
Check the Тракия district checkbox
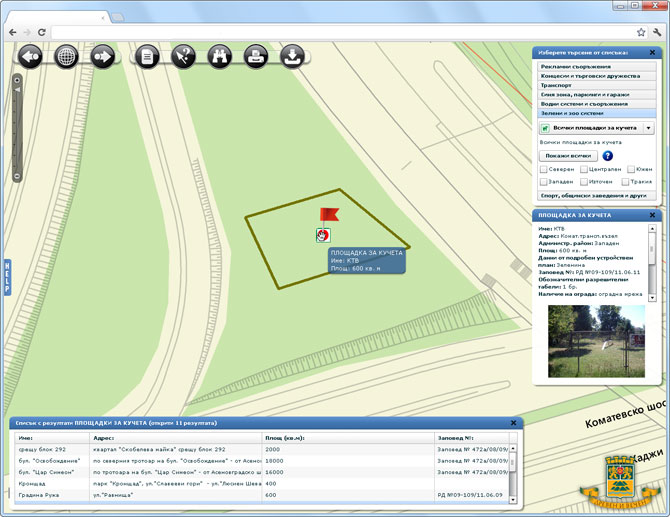pos(625,182)
